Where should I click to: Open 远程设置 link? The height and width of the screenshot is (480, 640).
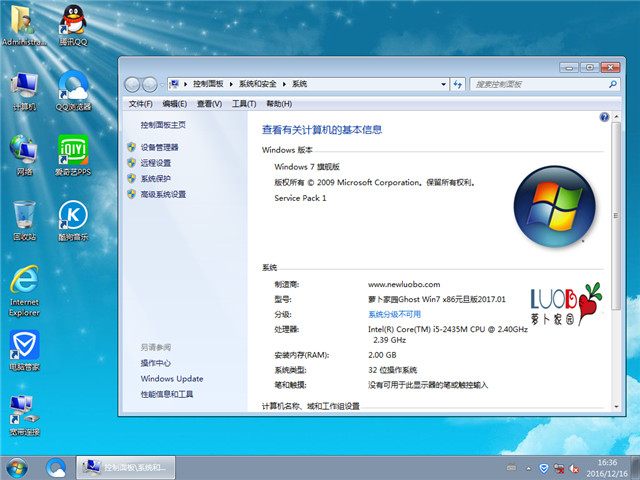coord(156,163)
